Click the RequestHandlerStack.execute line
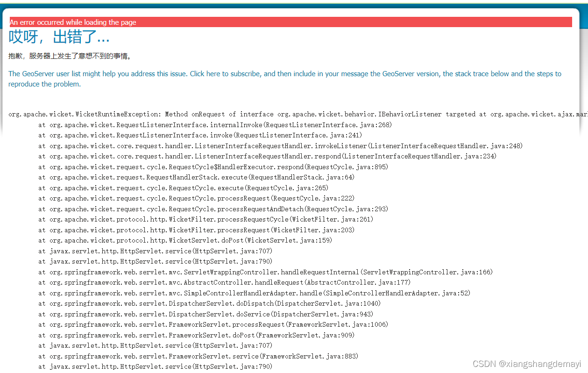The image size is (588, 373). click(197, 177)
